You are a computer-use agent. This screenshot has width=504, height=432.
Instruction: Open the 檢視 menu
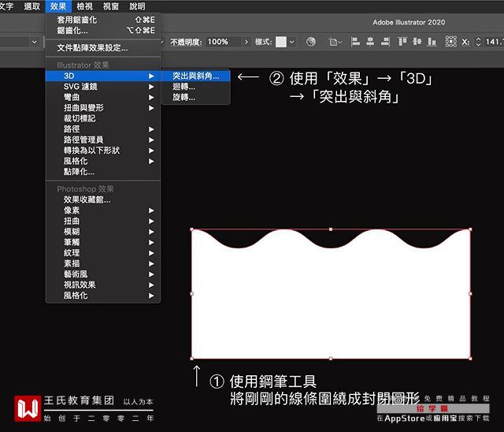pyautogui.click(x=84, y=6)
